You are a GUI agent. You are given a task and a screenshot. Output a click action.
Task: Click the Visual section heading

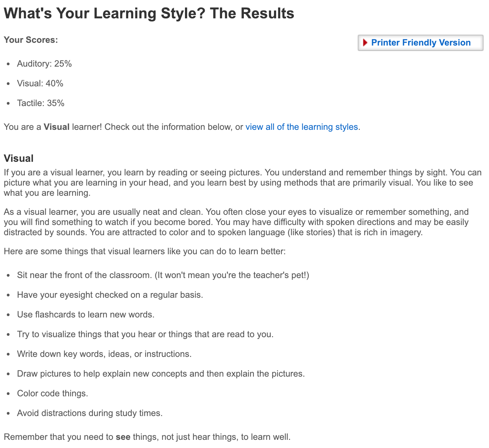[x=19, y=158]
